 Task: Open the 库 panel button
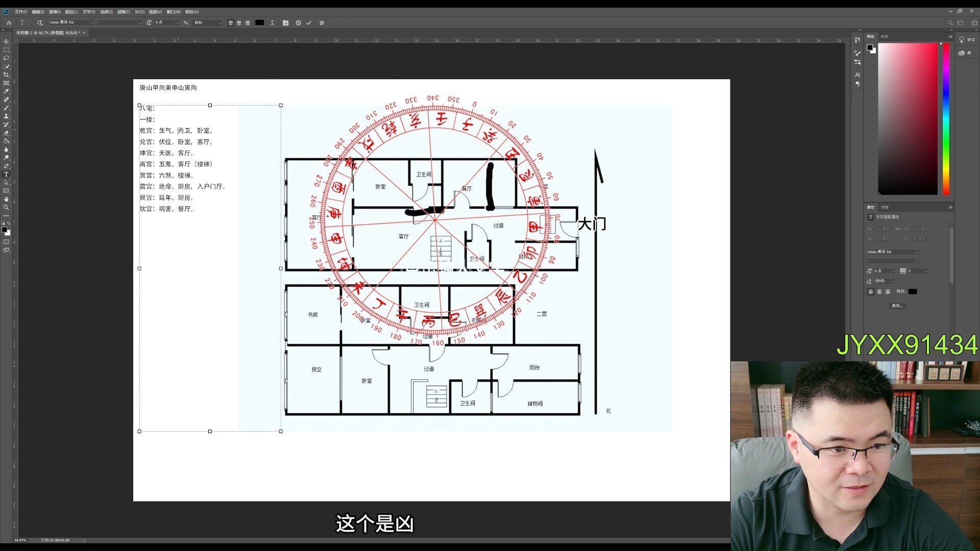(965, 53)
